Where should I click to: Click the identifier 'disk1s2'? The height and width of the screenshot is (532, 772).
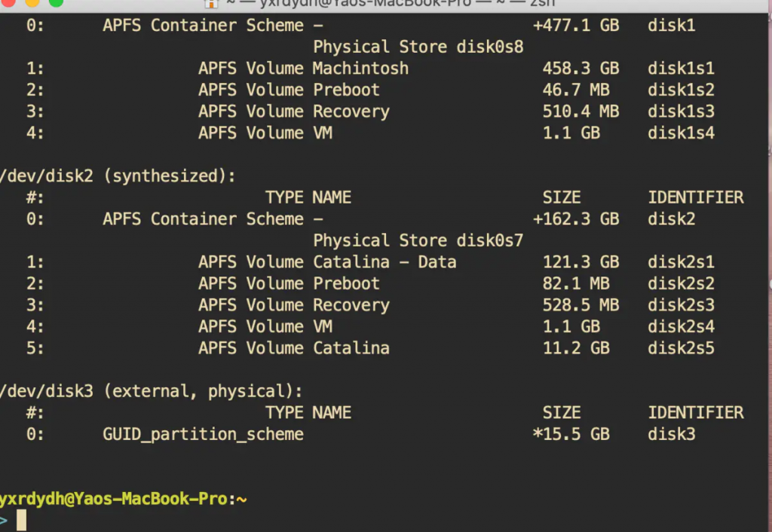[x=681, y=90]
